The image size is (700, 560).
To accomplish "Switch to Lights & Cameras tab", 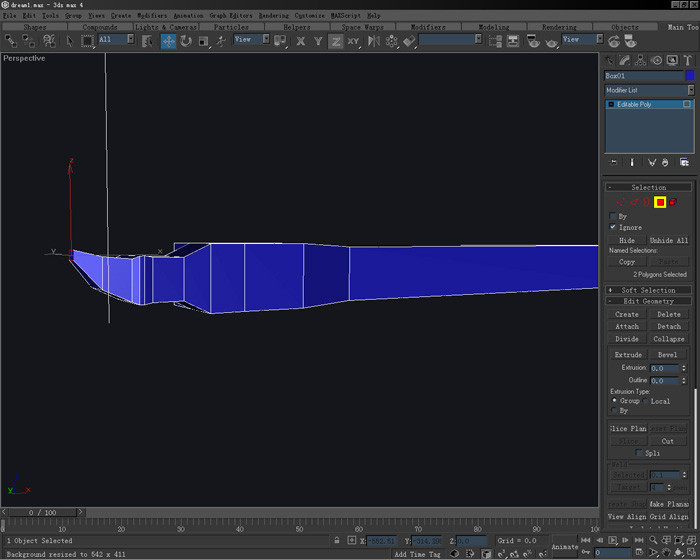I will pyautogui.click(x=166, y=27).
